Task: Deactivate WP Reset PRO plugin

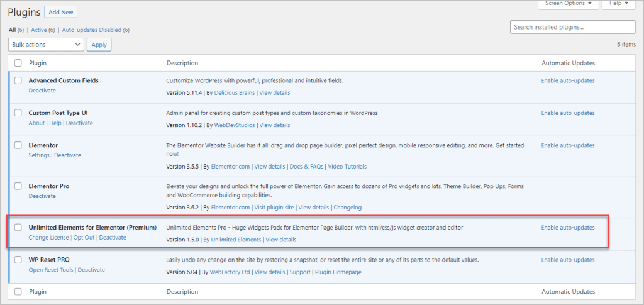Action: click(91, 270)
